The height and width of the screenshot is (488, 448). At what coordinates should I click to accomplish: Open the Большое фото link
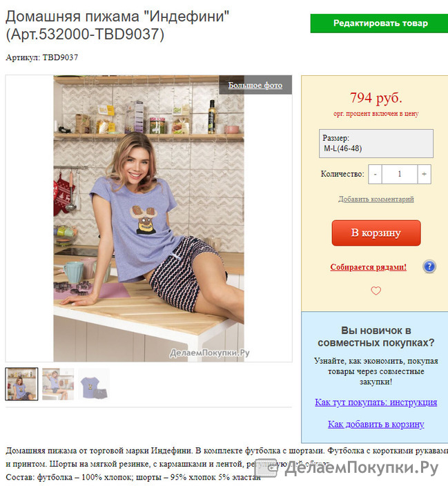coord(255,85)
